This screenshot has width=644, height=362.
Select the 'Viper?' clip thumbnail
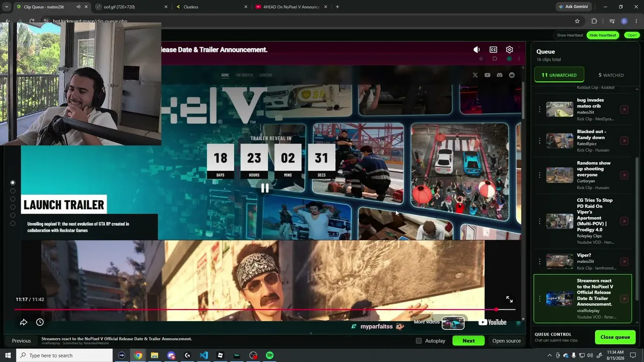pos(559,261)
